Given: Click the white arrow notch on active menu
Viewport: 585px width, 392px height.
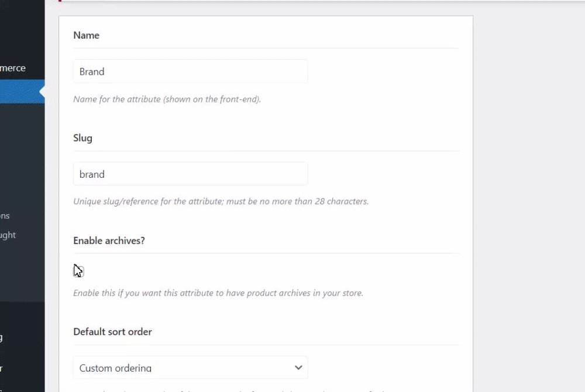Looking at the screenshot, I should point(42,92).
